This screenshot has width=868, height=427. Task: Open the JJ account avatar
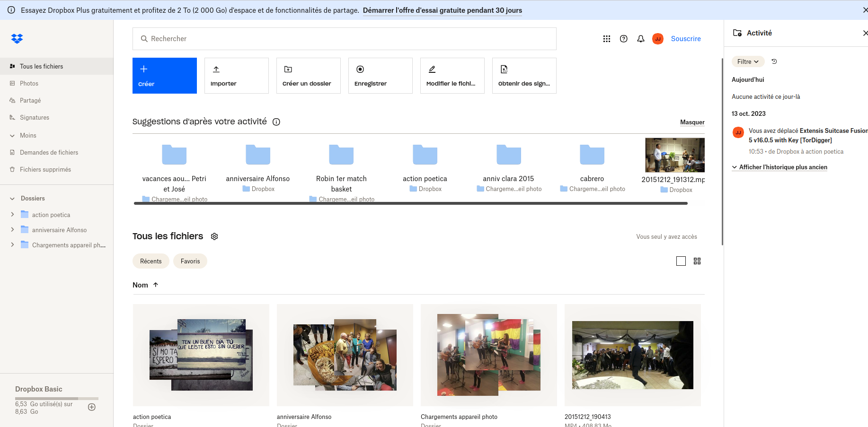coord(658,39)
